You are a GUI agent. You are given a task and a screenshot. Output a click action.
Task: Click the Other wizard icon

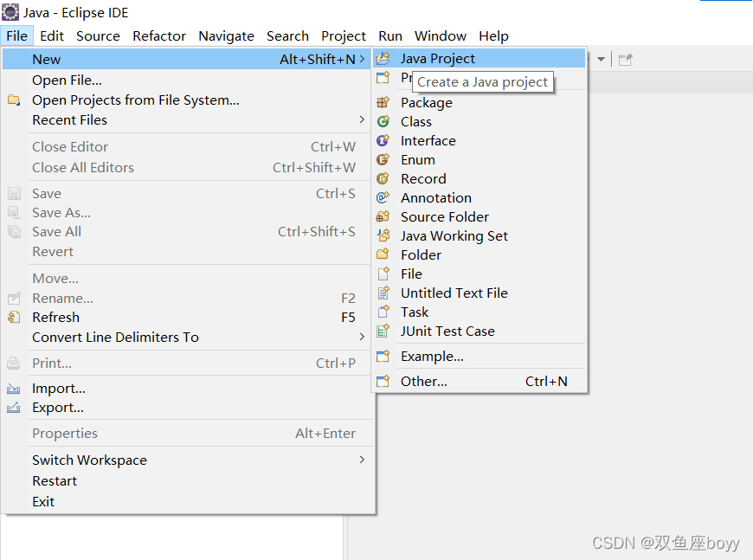point(383,382)
